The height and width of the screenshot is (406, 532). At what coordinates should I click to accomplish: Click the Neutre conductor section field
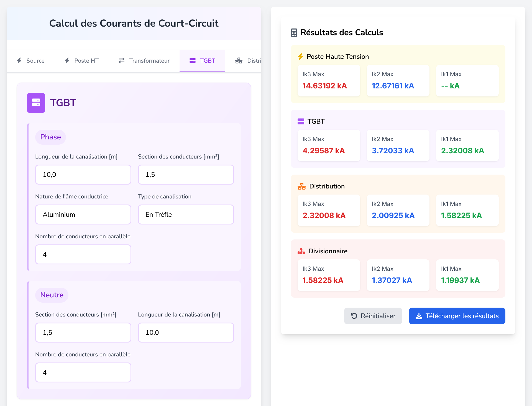coord(83,333)
